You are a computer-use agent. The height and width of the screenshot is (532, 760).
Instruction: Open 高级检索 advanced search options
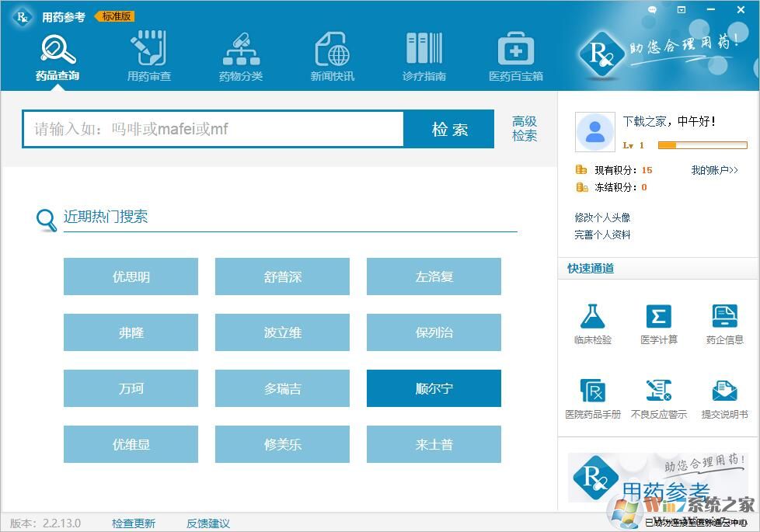tap(525, 129)
